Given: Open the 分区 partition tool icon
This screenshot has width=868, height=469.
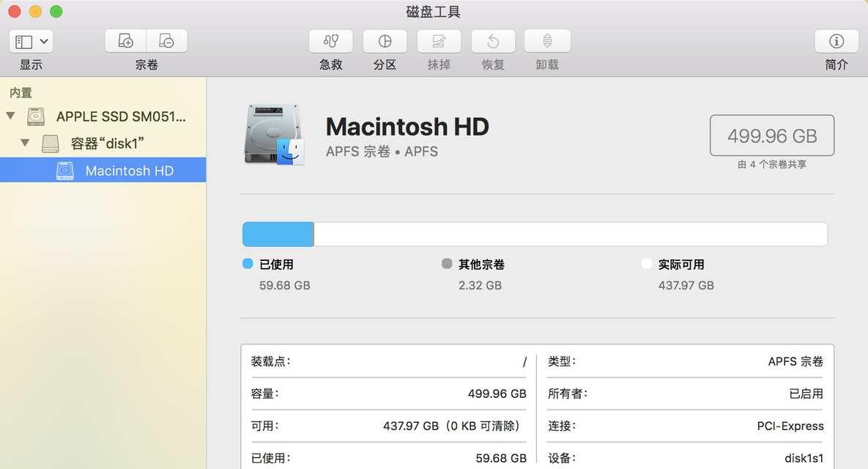Looking at the screenshot, I should [x=385, y=41].
